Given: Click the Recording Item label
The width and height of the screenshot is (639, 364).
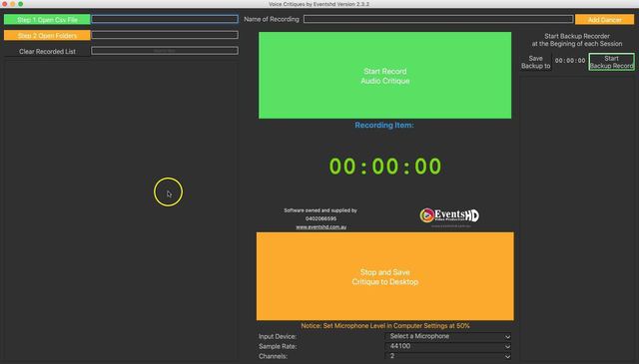Looking at the screenshot, I should 384,126.
